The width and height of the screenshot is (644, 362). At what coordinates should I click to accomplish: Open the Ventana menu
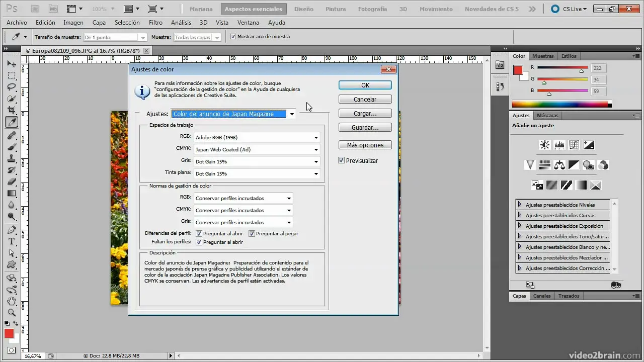pos(248,23)
